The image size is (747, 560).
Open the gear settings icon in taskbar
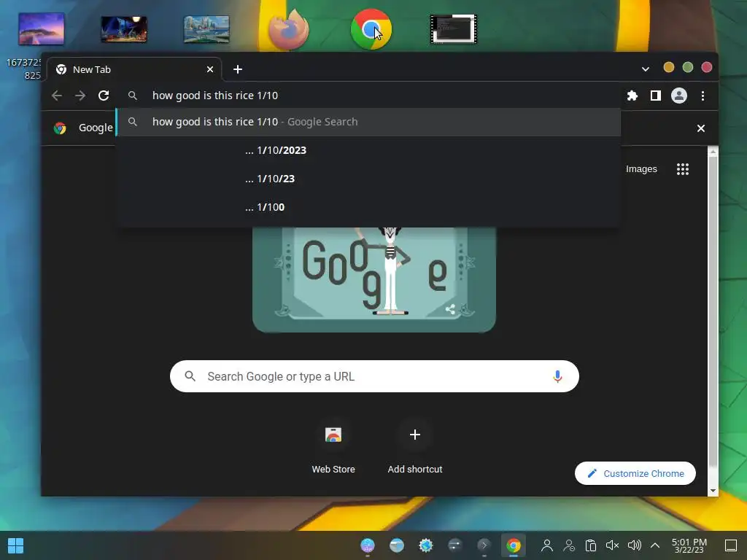coord(426,545)
